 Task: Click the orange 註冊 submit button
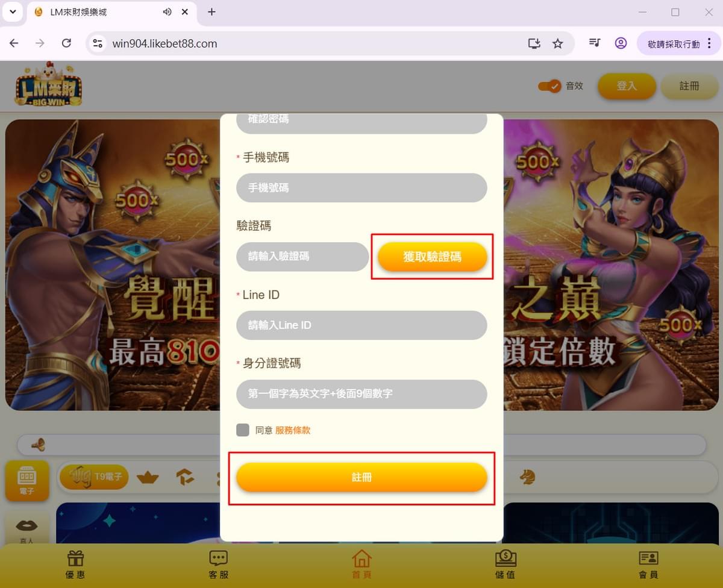(361, 477)
